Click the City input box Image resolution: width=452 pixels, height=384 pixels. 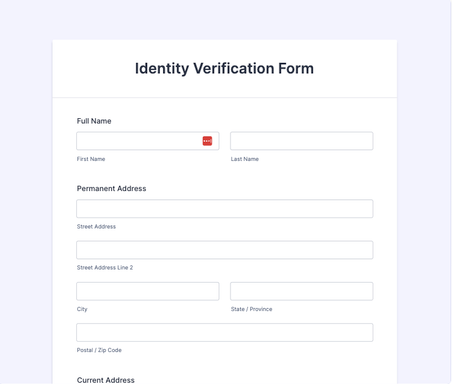(148, 291)
